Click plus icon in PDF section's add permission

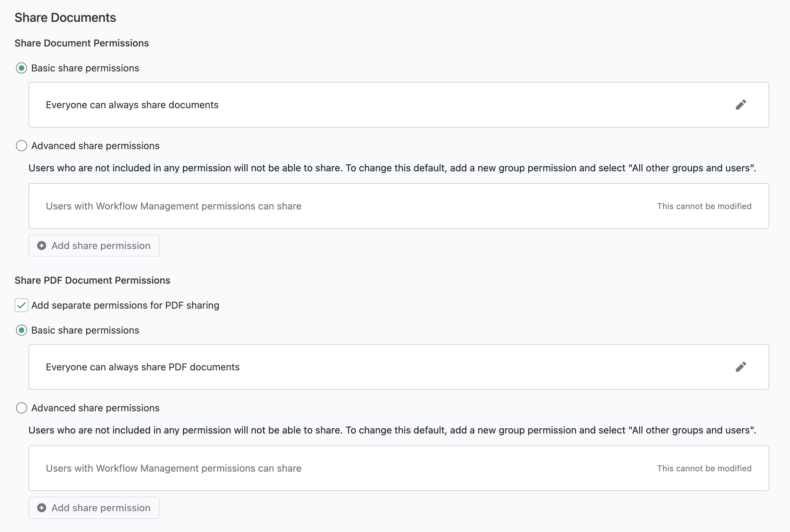pyautogui.click(x=42, y=508)
